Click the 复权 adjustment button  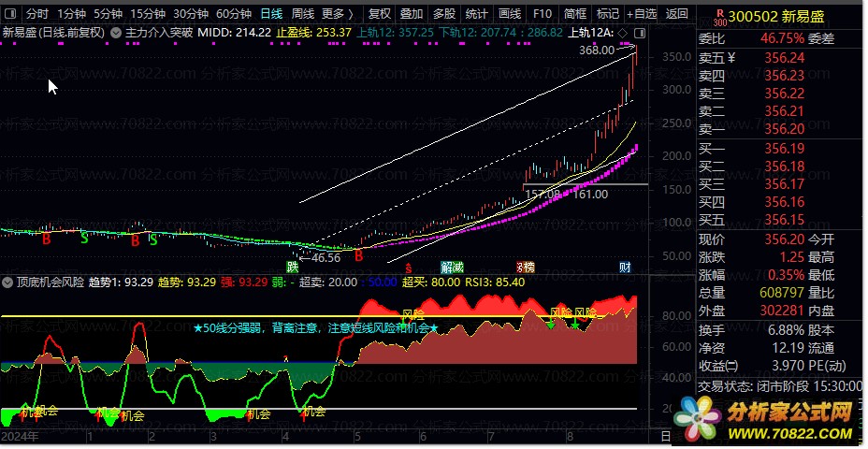point(379,14)
